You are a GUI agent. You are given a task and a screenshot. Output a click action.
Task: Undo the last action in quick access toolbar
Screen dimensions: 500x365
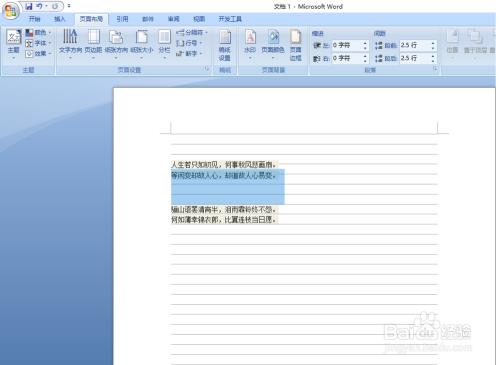click(39, 6)
